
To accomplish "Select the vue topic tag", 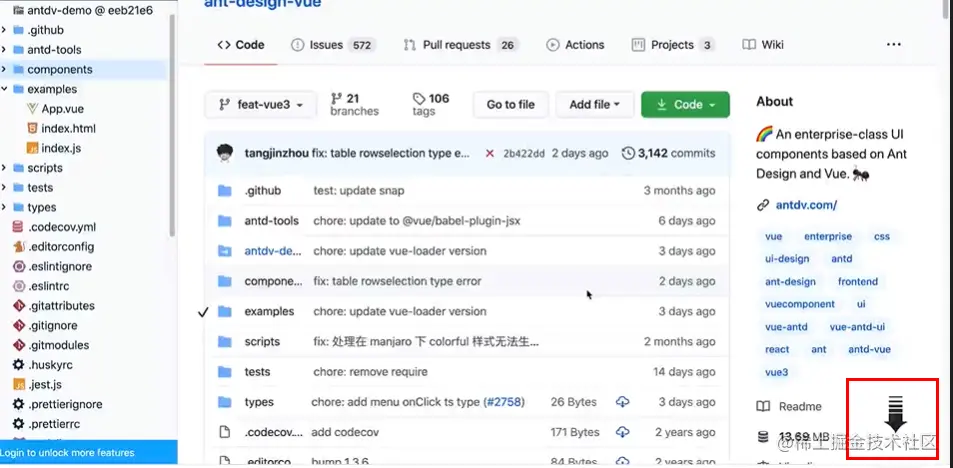I will coord(773,236).
